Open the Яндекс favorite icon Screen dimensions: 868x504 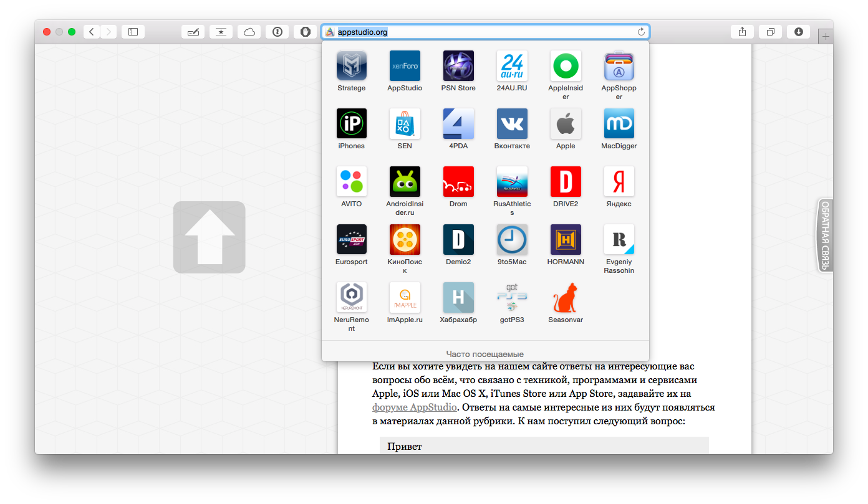click(619, 182)
